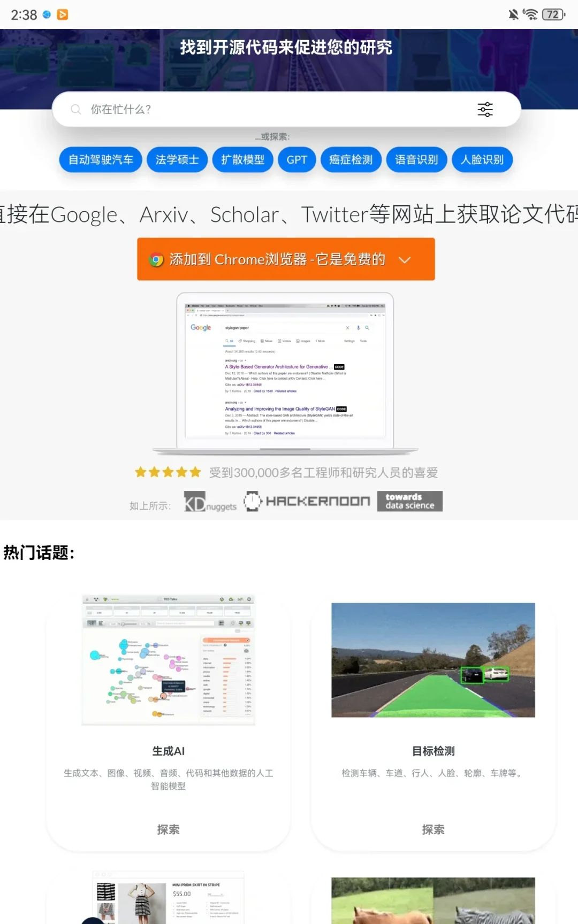Click the ...或探索: label
This screenshot has width=578, height=924.
[272, 137]
